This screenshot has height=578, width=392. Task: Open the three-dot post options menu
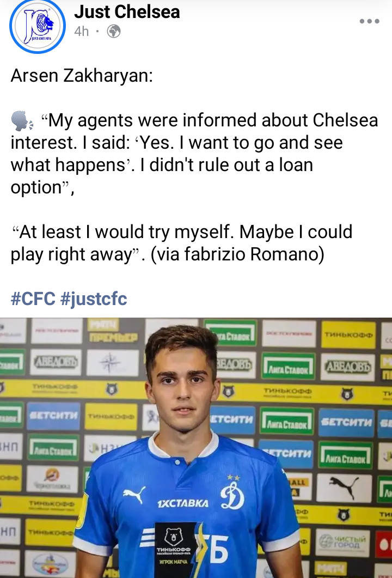coord(370,21)
